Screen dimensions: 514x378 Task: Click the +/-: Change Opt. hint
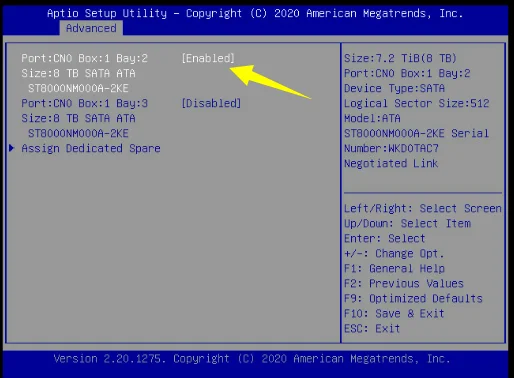pos(394,253)
